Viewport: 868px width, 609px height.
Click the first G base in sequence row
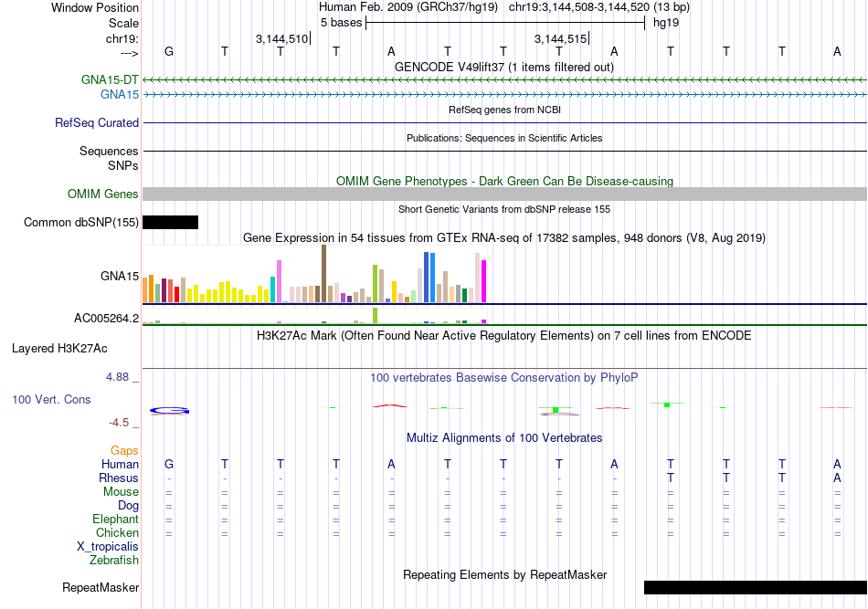point(169,51)
